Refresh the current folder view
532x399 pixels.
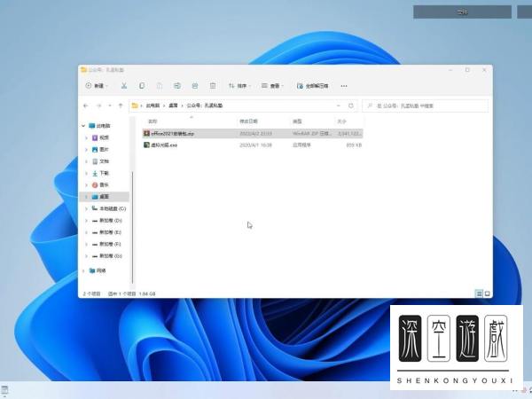tap(351, 106)
